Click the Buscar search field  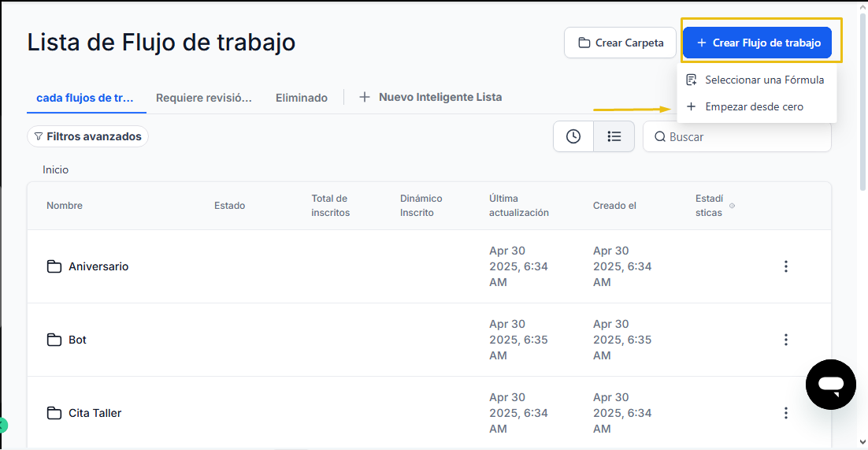coord(736,136)
